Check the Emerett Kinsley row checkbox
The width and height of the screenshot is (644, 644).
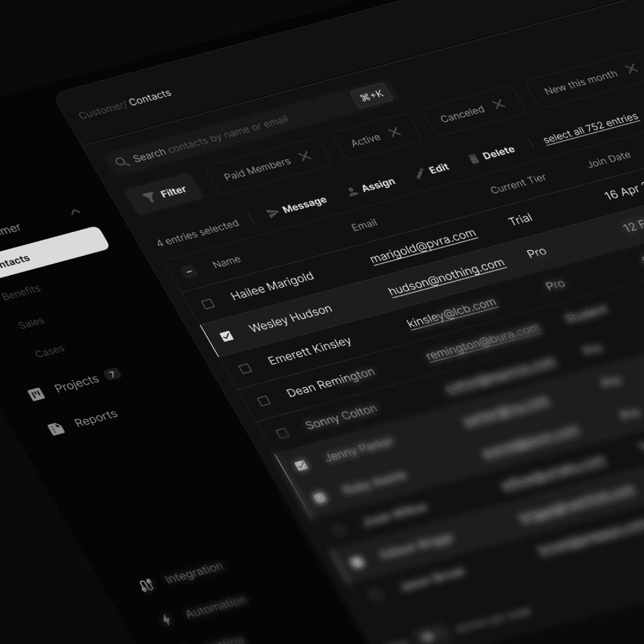pyautogui.click(x=245, y=369)
